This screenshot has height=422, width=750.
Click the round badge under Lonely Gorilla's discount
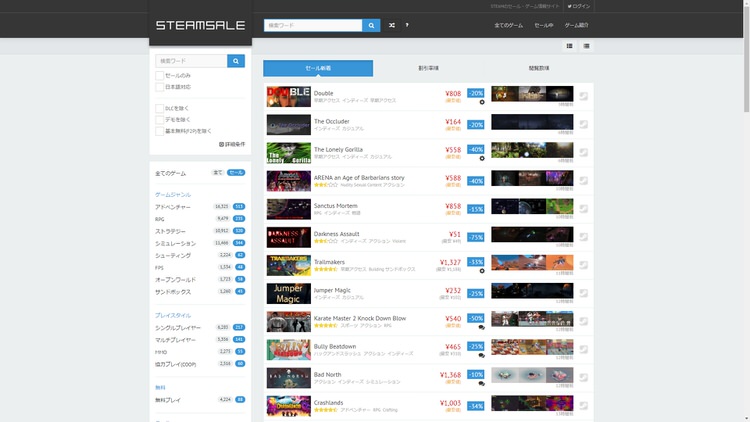click(482, 158)
